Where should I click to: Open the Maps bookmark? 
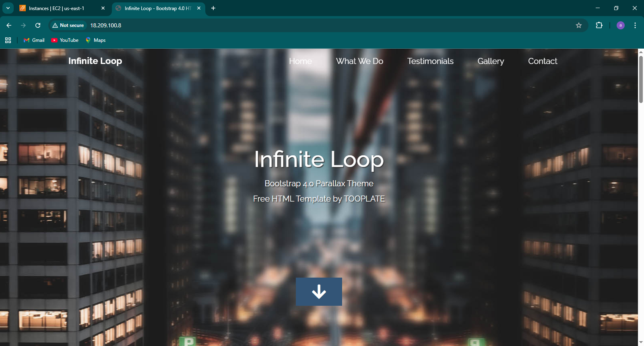(x=96, y=40)
